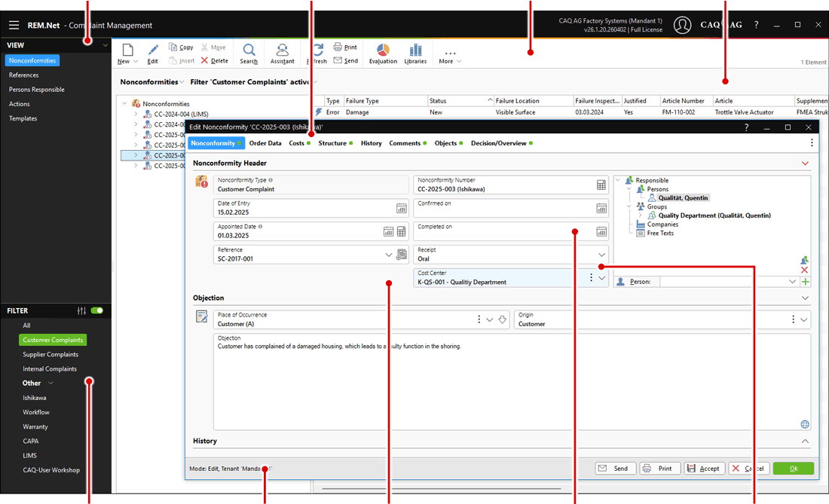Click Send in the main toolbar
829x504 pixels.
click(x=345, y=61)
